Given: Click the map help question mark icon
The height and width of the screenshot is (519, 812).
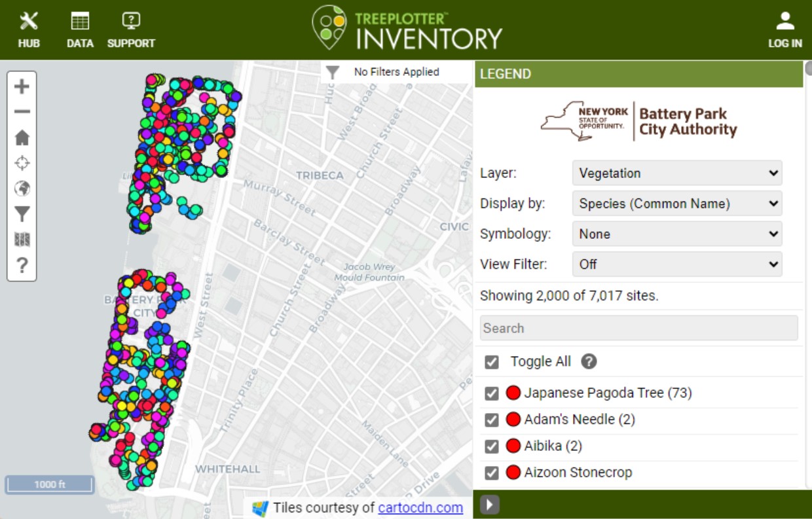Looking at the screenshot, I should coord(22,265).
